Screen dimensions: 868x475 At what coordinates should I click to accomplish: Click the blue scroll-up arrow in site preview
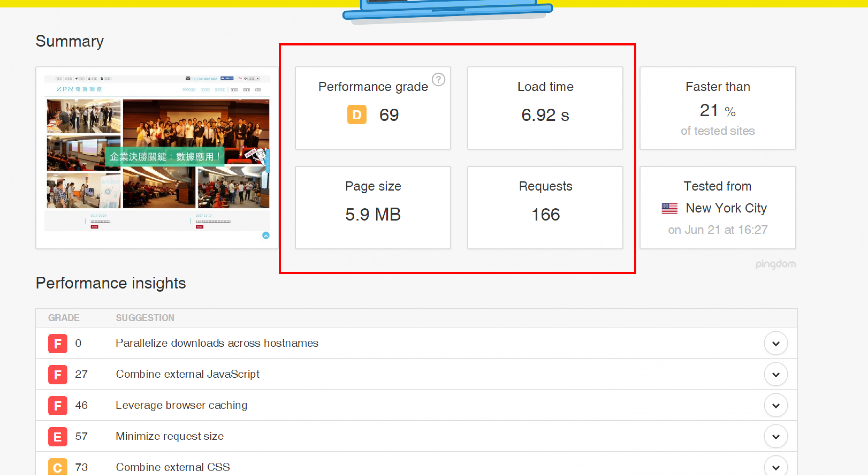tap(266, 235)
